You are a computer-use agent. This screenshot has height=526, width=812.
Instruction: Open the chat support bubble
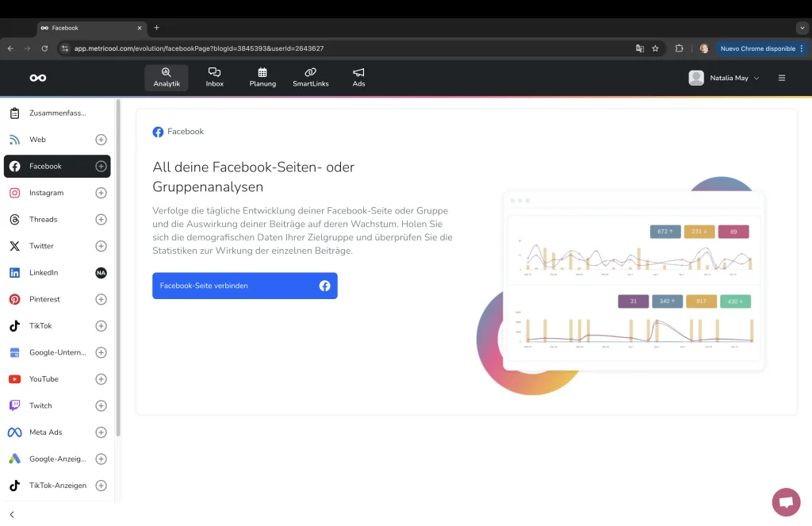pos(786,502)
